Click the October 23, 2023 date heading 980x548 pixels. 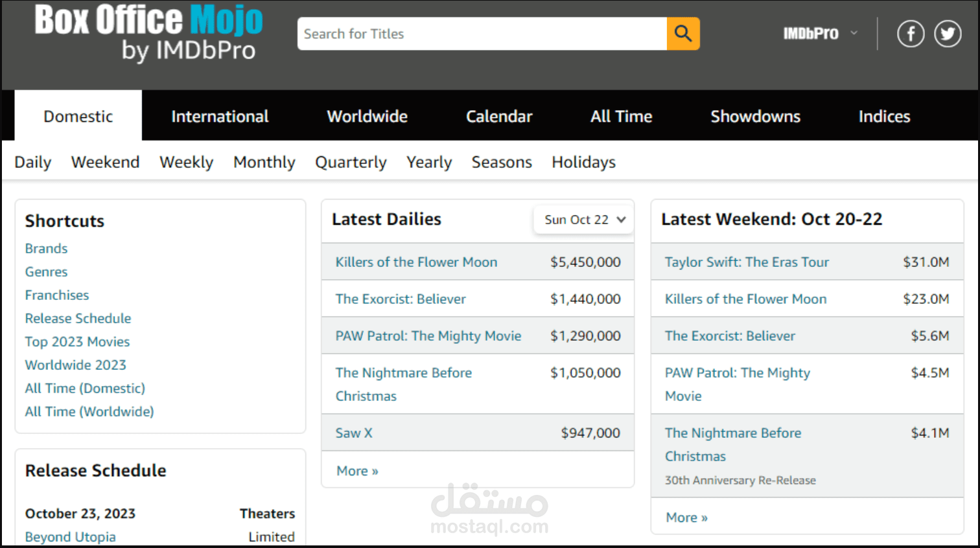(80, 514)
